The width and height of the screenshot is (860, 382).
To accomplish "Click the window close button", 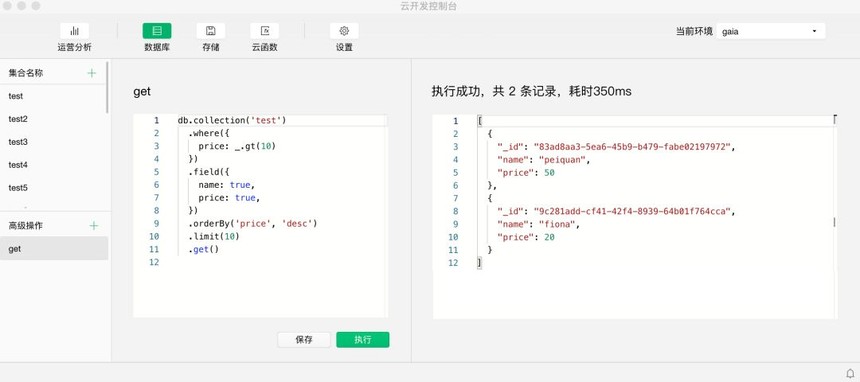I will pos(8,5).
